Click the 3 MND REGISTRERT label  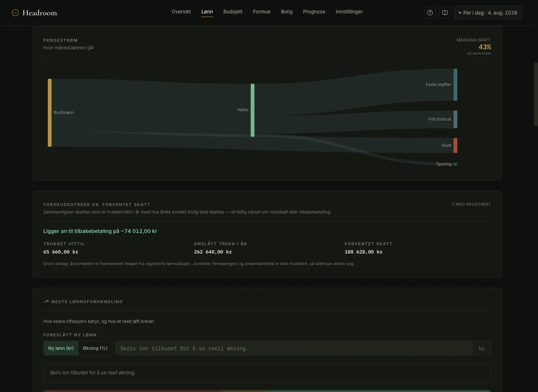[x=471, y=205]
